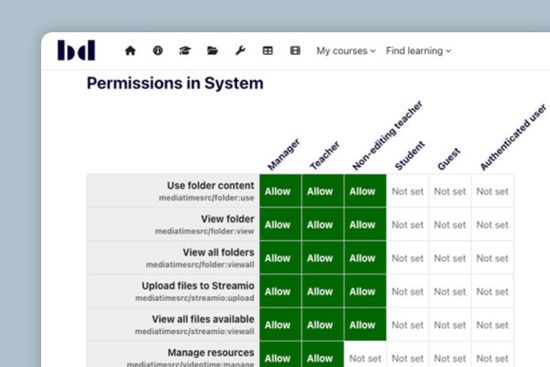Click the Student column header
550x367 pixels.
coord(410,155)
